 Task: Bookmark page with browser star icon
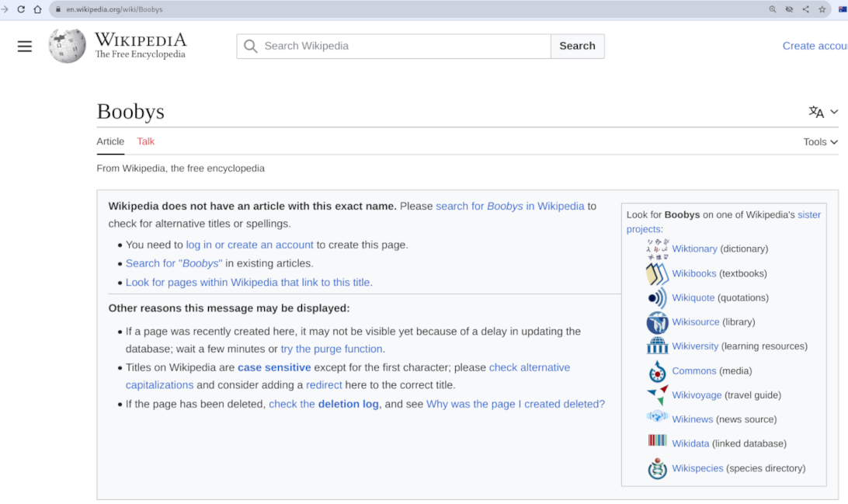tap(822, 9)
